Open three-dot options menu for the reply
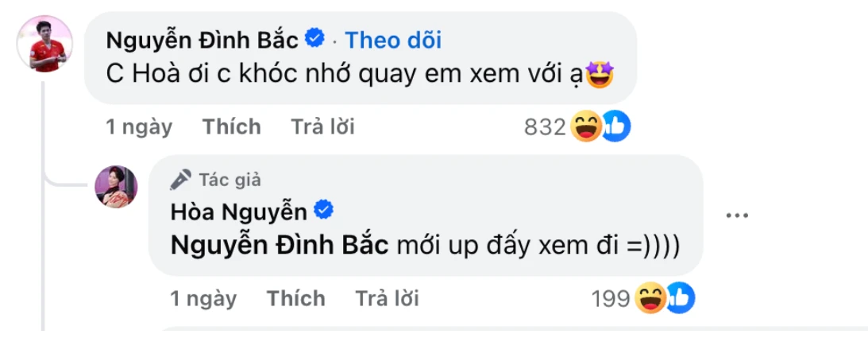Image resolution: width=868 pixels, height=338 pixels. point(737,215)
